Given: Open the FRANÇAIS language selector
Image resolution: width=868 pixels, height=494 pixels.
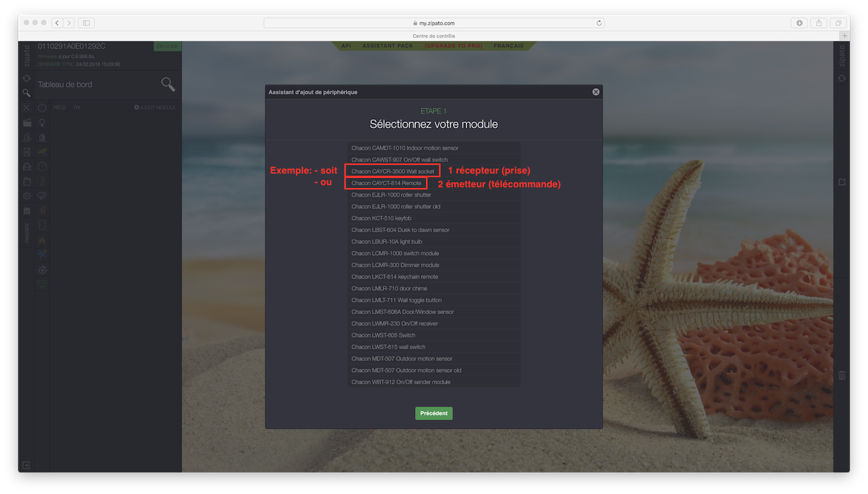Looking at the screenshot, I should coord(509,46).
